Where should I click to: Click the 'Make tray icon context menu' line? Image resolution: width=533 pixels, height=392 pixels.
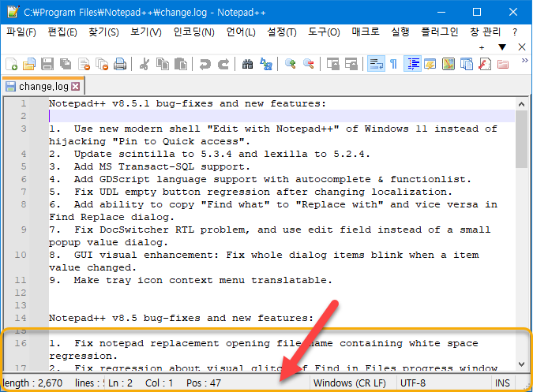coord(190,280)
